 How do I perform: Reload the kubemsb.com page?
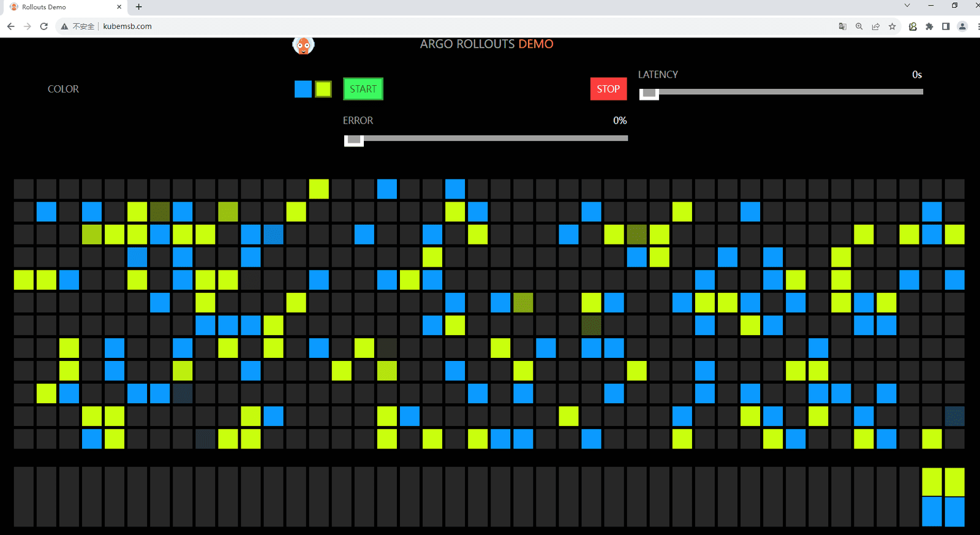pyautogui.click(x=43, y=26)
